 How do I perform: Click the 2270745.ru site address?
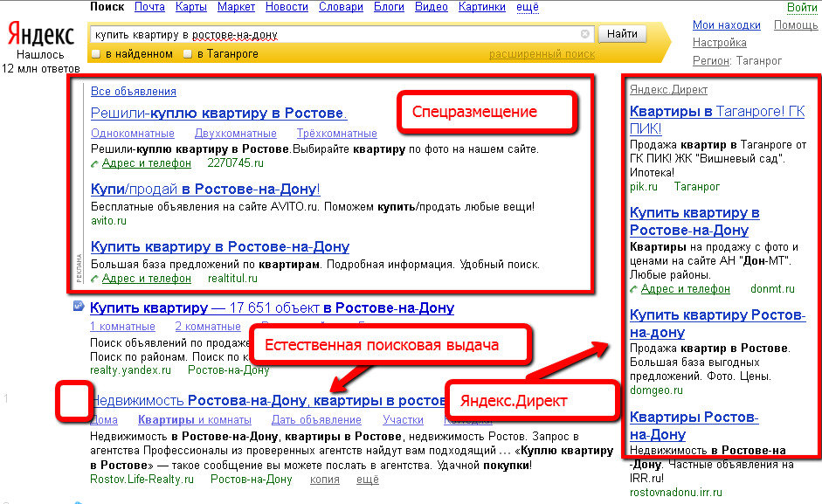tap(235, 163)
